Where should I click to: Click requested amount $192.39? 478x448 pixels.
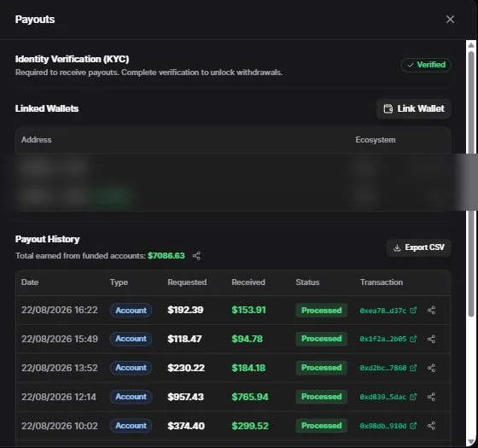(x=185, y=311)
